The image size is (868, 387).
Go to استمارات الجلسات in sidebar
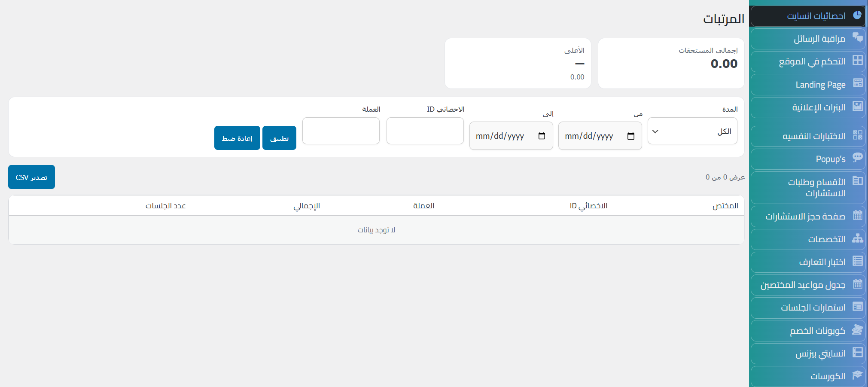pos(813,308)
